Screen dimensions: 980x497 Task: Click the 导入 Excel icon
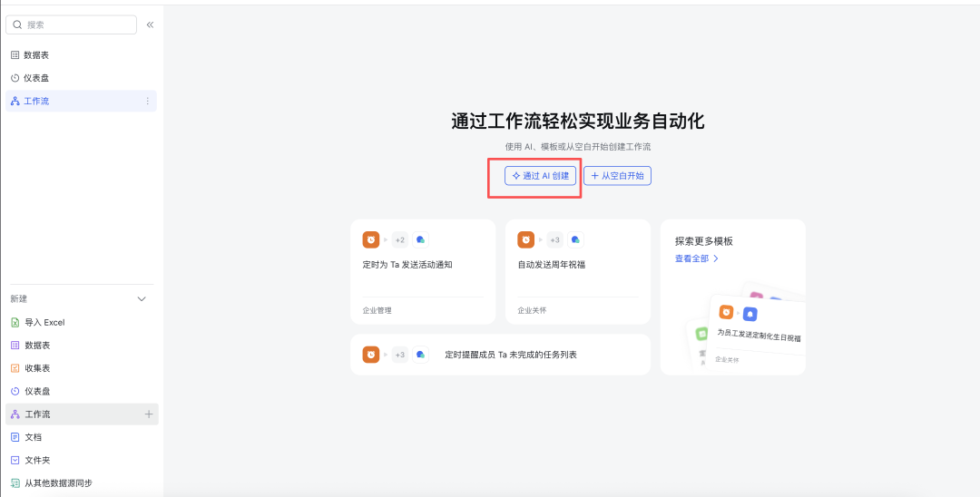[x=15, y=323]
